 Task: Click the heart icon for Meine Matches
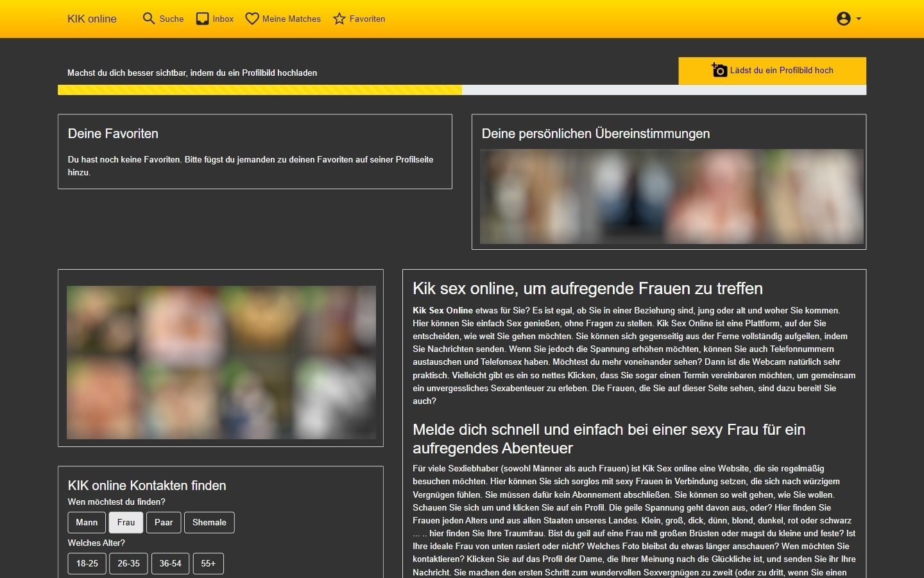click(x=252, y=19)
